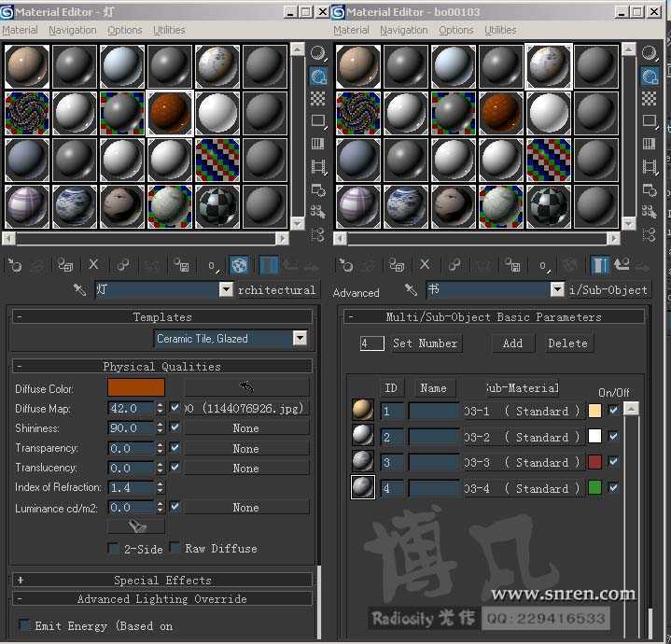Viewport: 671px width, 644px height.
Task: Enable the Raw Diffuse checkbox
Action: (x=175, y=549)
